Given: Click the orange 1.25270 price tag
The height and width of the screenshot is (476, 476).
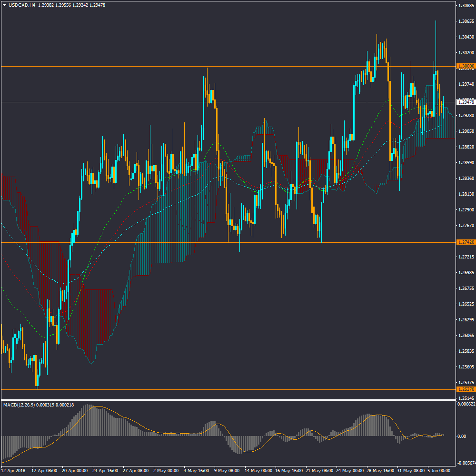Looking at the screenshot, I should pos(465,389).
